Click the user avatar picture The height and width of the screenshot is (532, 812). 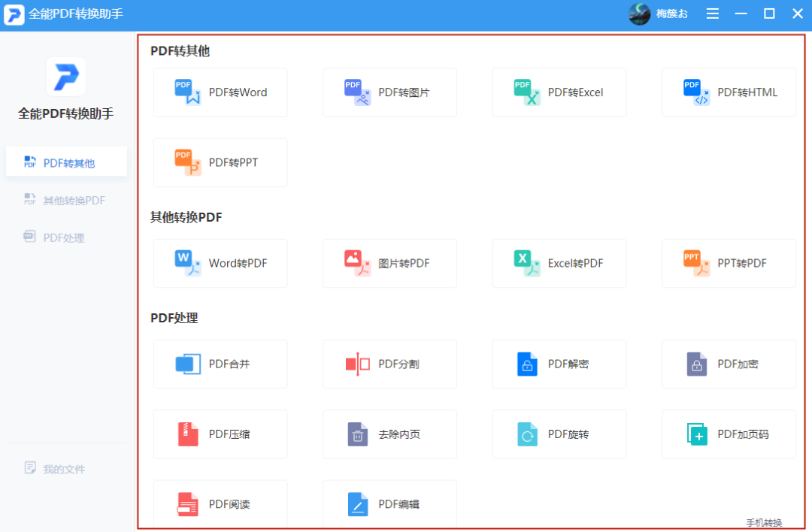639,14
